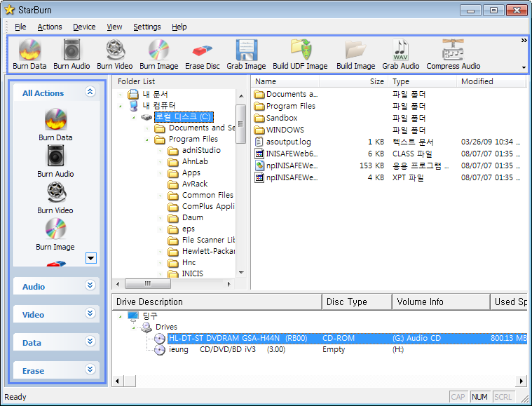Select Daum folder in folder tree
This screenshot has width=532, height=406.
point(186,217)
